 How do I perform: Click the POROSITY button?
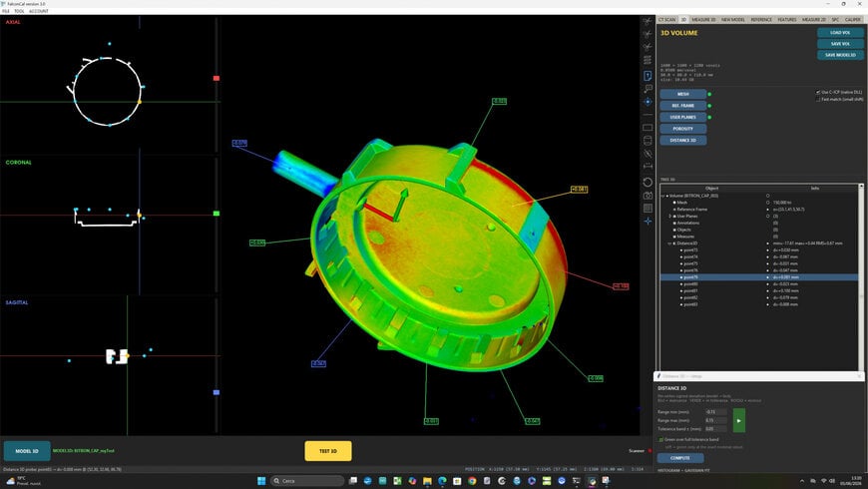pos(683,129)
